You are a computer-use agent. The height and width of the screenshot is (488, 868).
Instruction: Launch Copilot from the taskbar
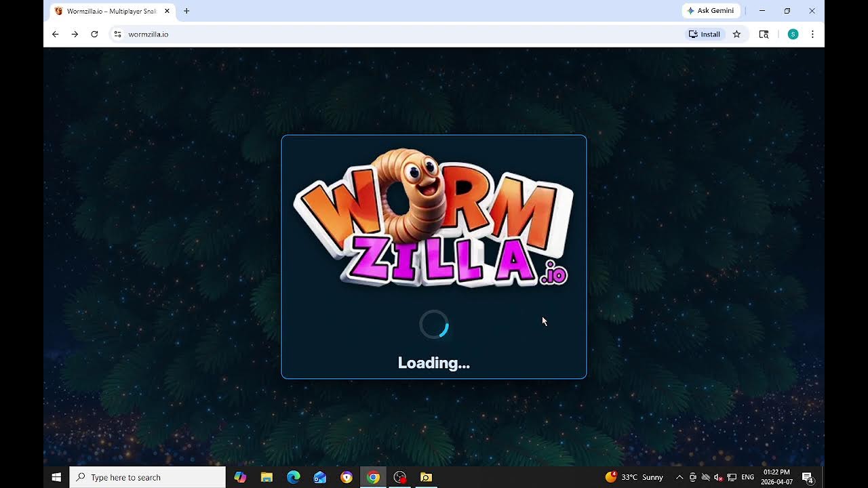click(x=240, y=477)
